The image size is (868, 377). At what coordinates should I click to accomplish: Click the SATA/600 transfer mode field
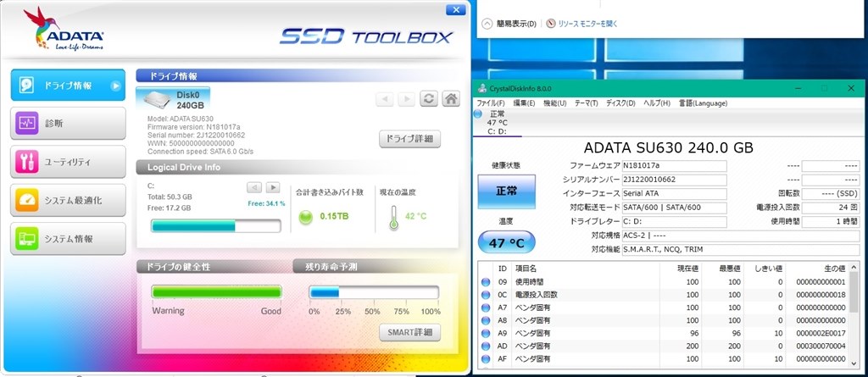click(x=674, y=208)
